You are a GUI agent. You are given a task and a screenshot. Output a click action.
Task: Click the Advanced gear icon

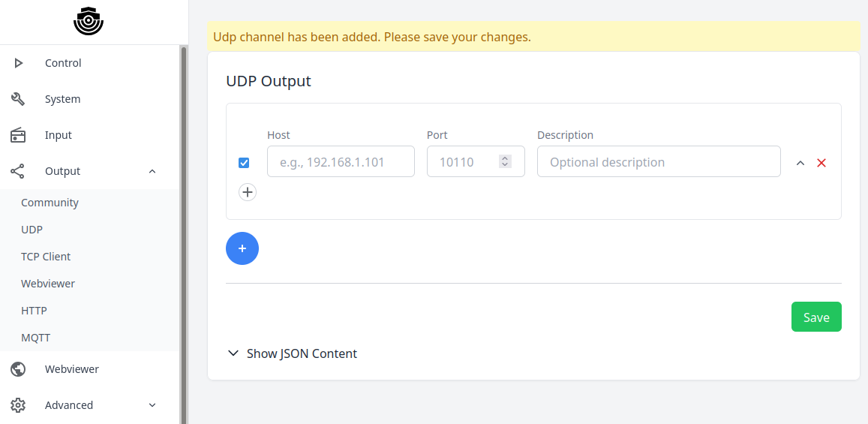(18, 405)
